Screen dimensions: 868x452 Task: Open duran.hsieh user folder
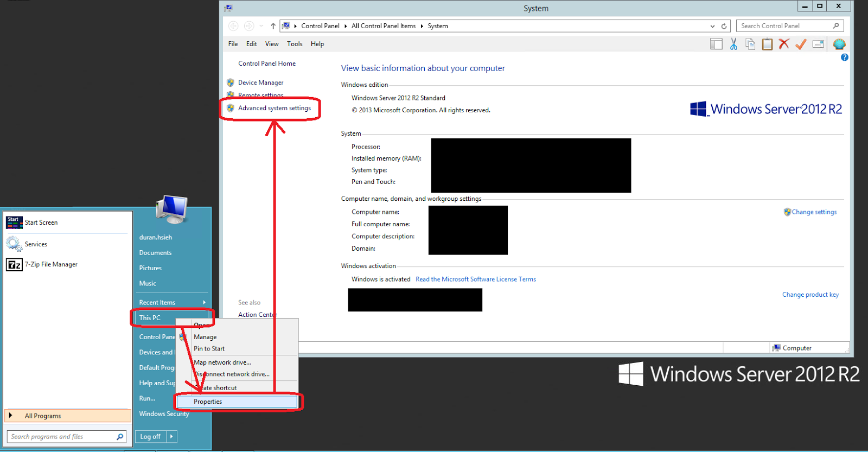click(x=156, y=237)
